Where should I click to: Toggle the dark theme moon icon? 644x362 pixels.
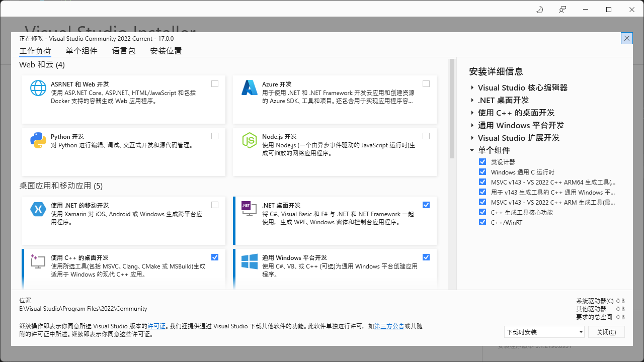(x=539, y=10)
